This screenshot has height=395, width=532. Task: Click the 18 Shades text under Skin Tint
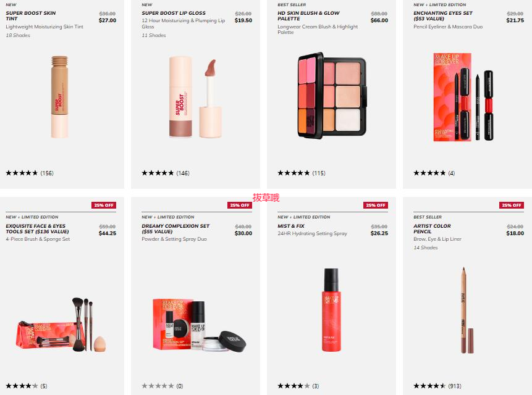18,35
